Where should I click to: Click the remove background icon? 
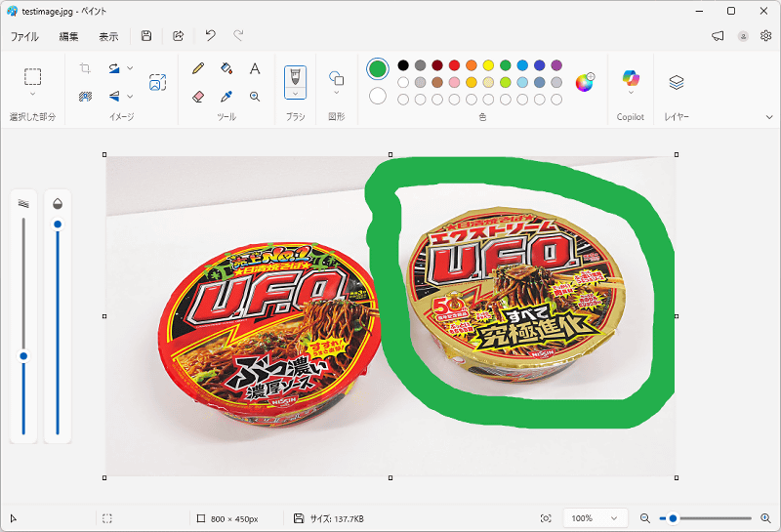point(85,96)
